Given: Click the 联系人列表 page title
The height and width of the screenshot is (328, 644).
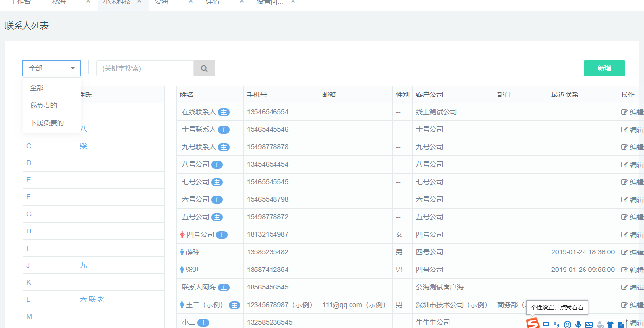Looking at the screenshot, I should pyautogui.click(x=27, y=25).
